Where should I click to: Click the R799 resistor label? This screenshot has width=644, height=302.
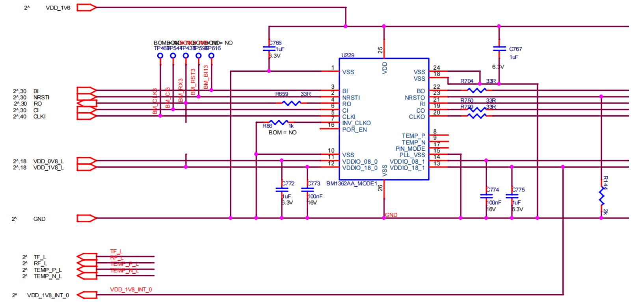click(467, 107)
